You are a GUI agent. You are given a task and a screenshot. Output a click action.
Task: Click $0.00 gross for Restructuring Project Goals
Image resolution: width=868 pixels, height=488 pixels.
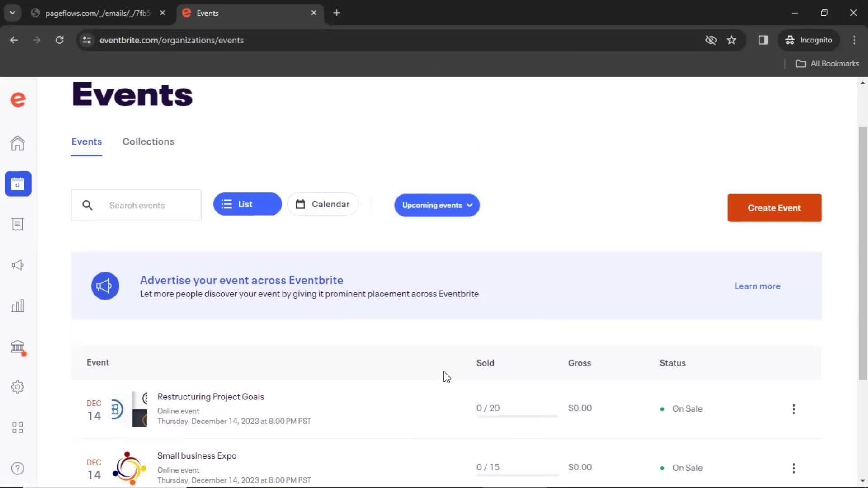[580, 408]
